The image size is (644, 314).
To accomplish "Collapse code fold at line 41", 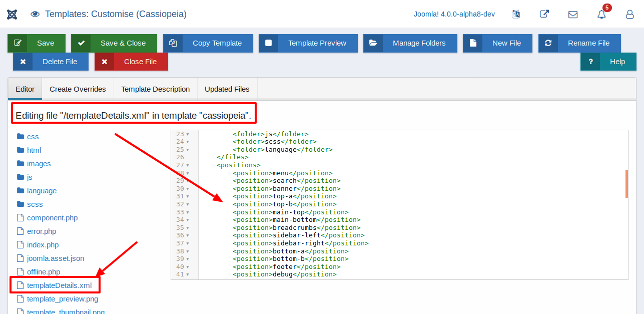I will click(188, 274).
